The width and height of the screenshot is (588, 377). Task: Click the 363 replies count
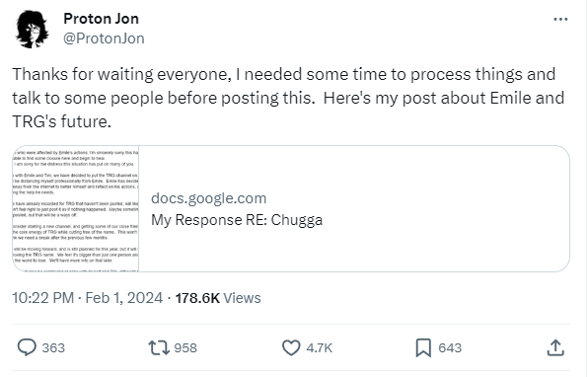(53, 348)
